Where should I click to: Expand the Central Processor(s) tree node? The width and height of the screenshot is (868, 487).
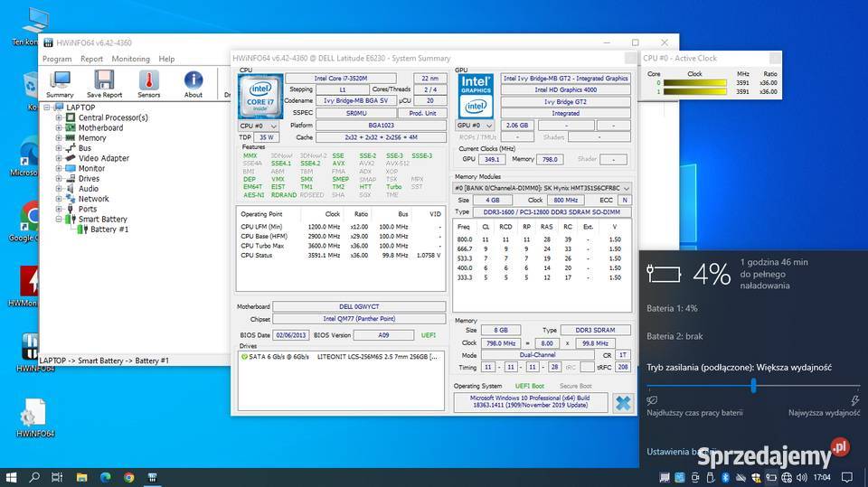[59, 117]
